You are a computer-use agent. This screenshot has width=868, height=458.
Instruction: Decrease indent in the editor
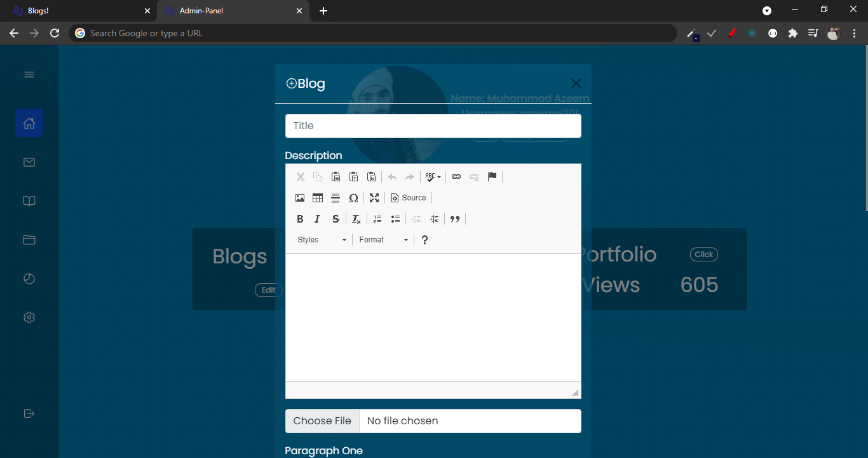416,219
